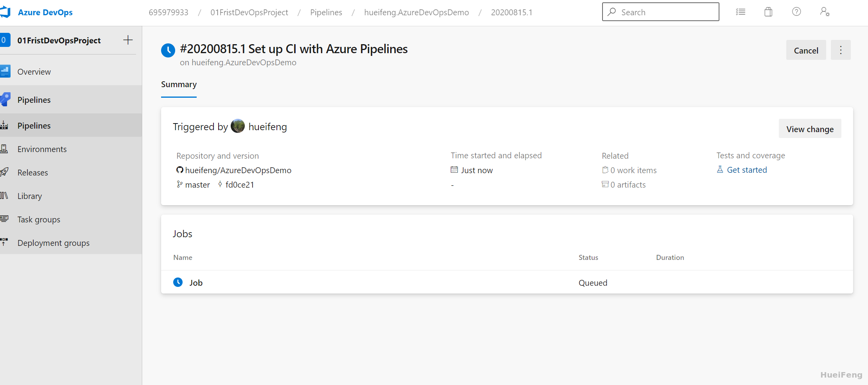Go to the Pipelines breadcrumb
The width and height of the screenshot is (868, 385).
[326, 12]
